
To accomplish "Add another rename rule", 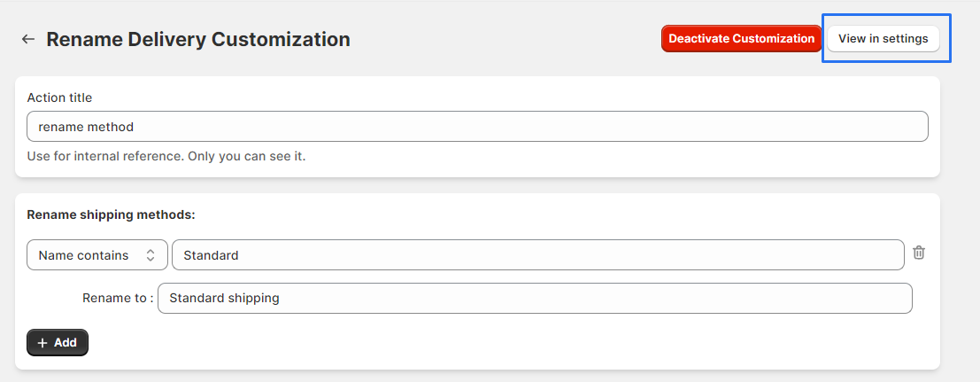I will pyautogui.click(x=58, y=343).
